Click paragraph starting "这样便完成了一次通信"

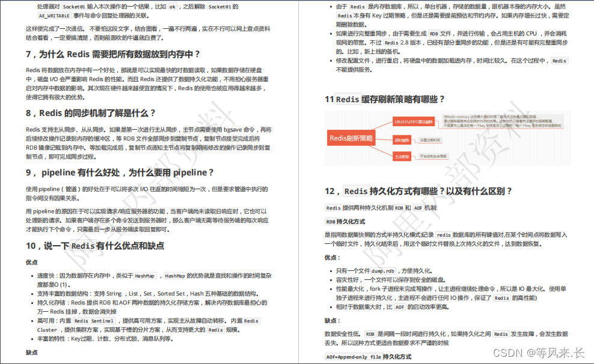(148, 33)
